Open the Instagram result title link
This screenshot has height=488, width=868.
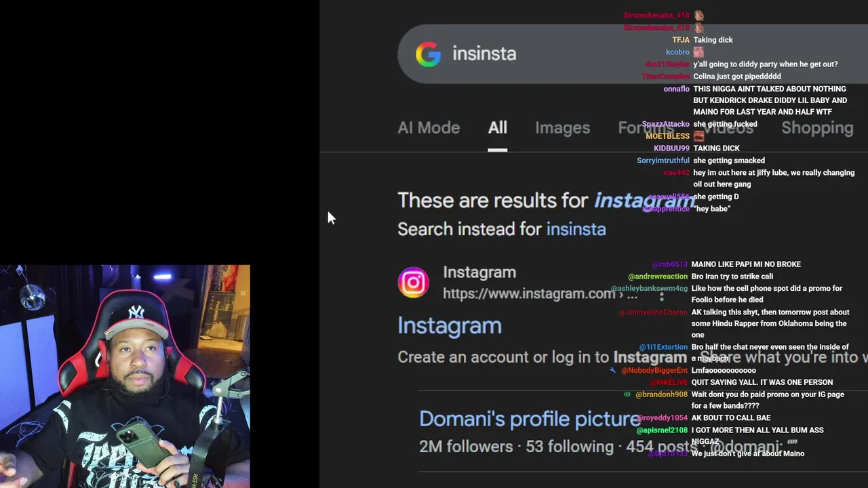click(x=450, y=325)
